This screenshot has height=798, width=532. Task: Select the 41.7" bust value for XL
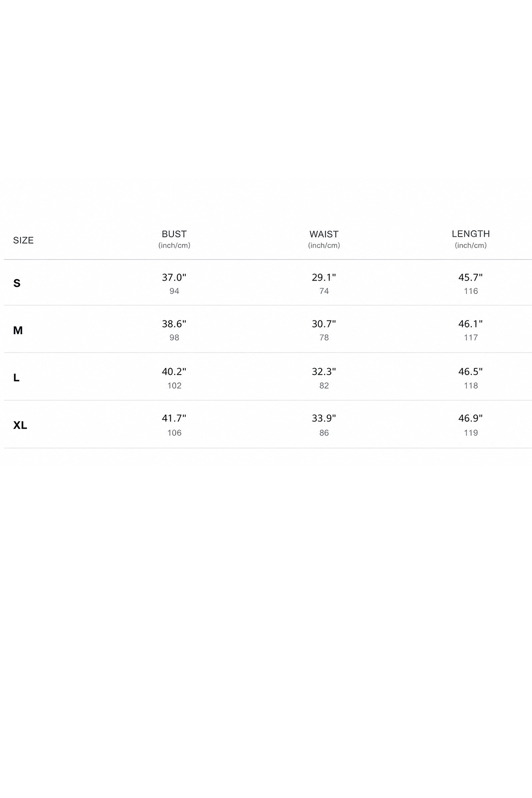click(x=174, y=418)
